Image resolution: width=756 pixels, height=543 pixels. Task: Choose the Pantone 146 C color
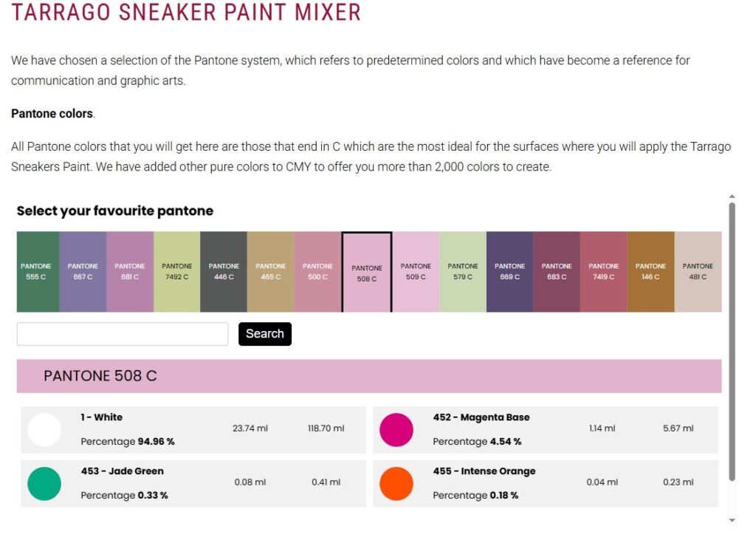tap(651, 272)
